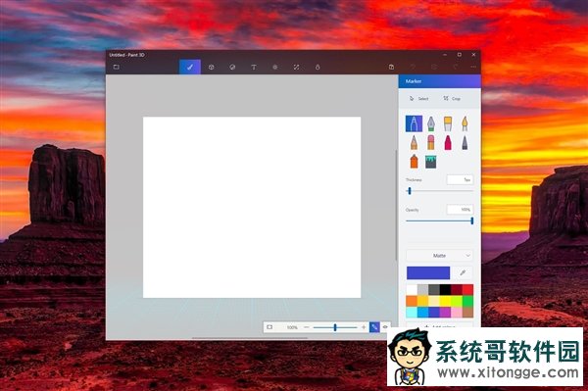Toggle the 3D view eye button
The width and height of the screenshot is (588, 391).
point(385,327)
